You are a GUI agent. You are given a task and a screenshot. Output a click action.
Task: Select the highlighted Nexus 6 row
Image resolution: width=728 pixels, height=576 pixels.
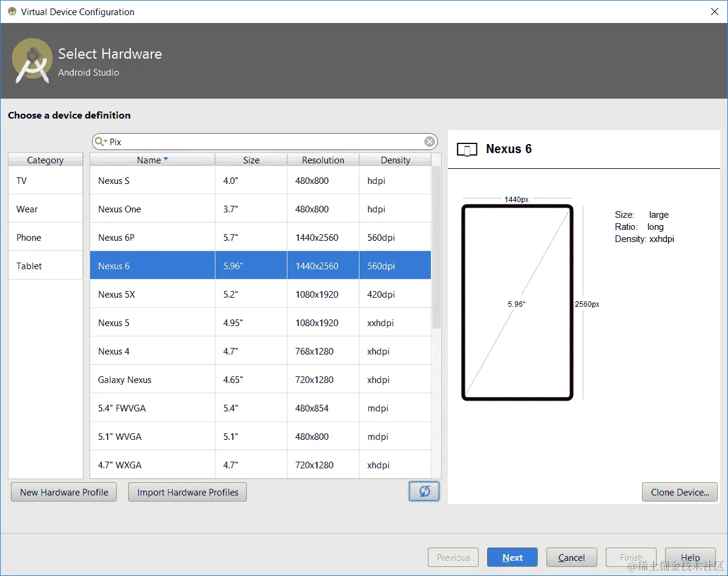click(x=260, y=266)
